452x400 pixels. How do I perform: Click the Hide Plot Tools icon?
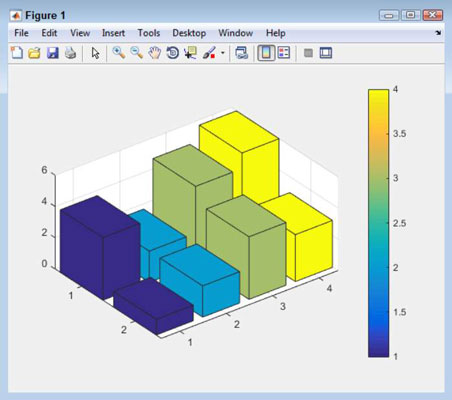[308, 53]
